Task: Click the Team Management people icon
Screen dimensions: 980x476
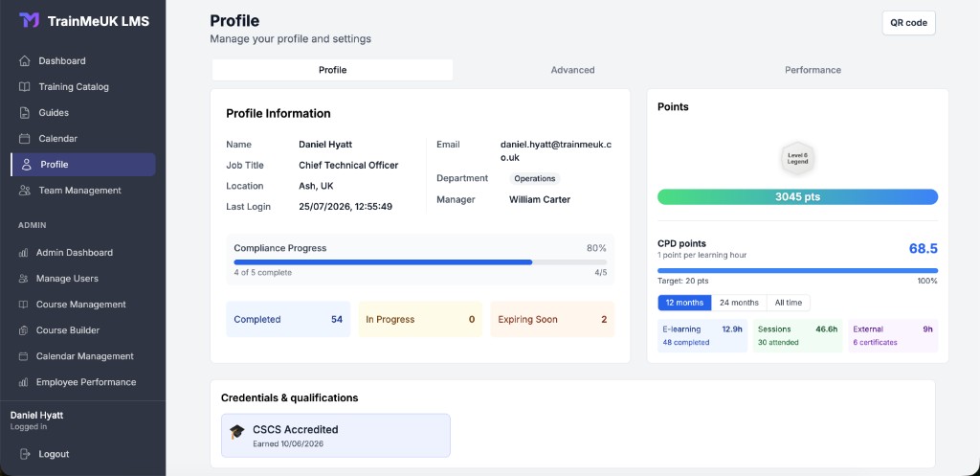Action: (x=24, y=191)
